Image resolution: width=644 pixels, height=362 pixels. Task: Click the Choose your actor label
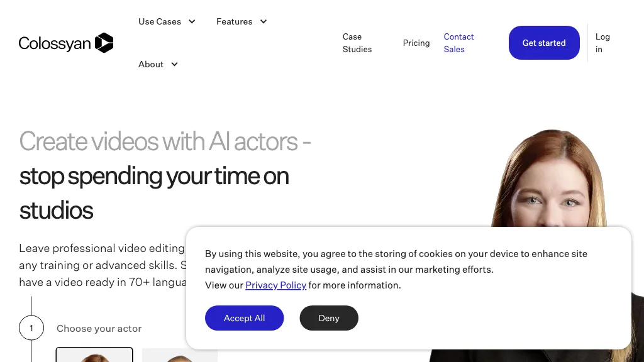(x=99, y=328)
